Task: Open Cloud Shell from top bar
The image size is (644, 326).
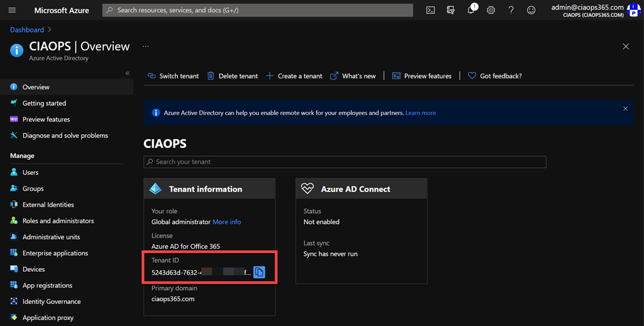Action: [430, 10]
